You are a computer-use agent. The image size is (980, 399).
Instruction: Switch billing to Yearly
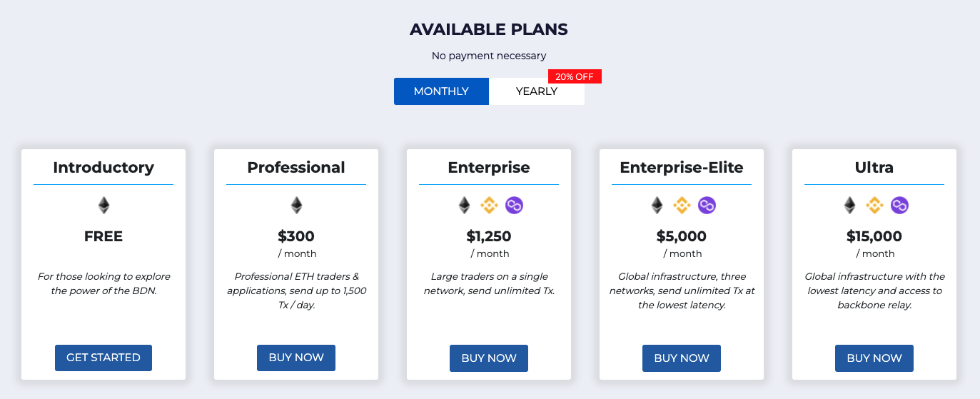tap(537, 91)
